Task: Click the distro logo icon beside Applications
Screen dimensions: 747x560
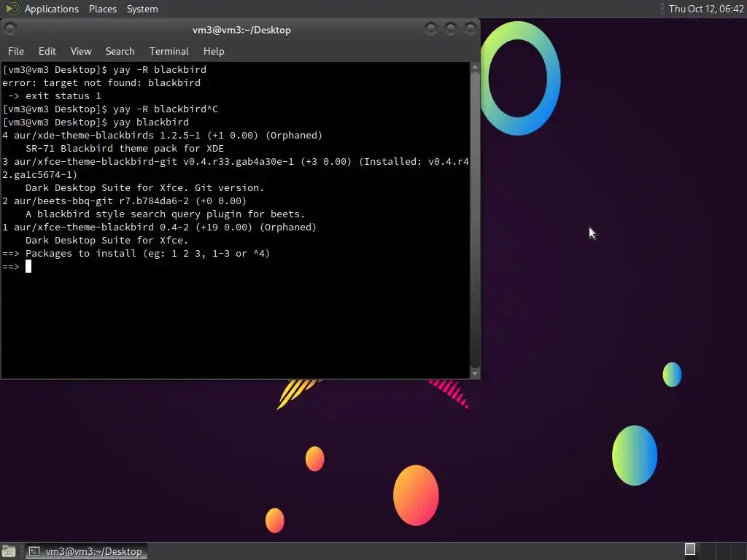Action: [x=12, y=9]
